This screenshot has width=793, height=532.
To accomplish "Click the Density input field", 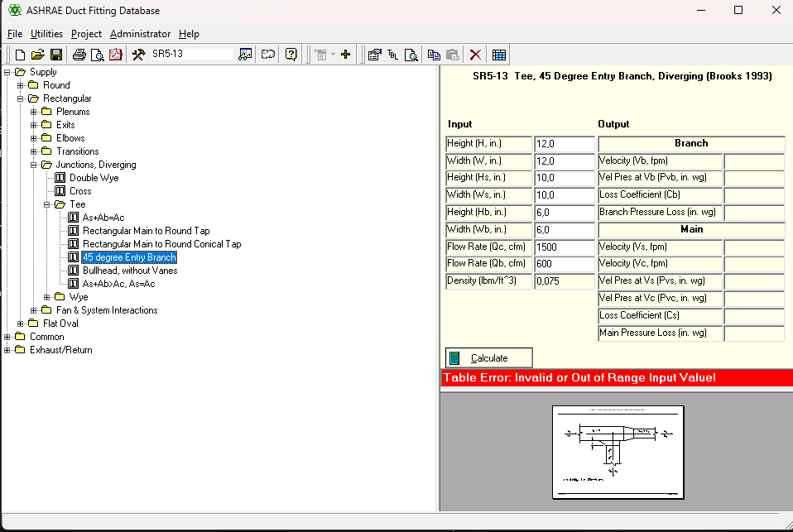I will click(565, 281).
